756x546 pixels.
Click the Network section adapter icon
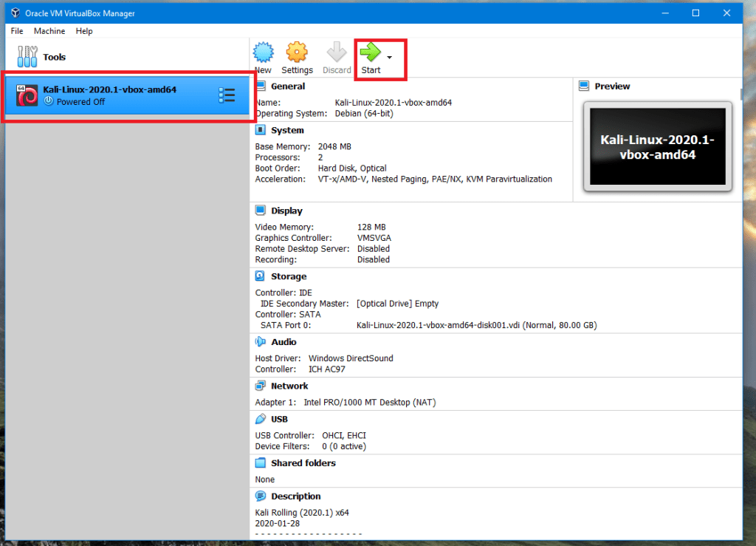(260, 386)
